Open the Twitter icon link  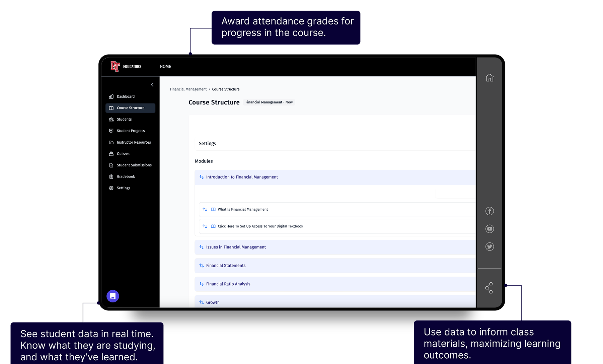tap(489, 247)
